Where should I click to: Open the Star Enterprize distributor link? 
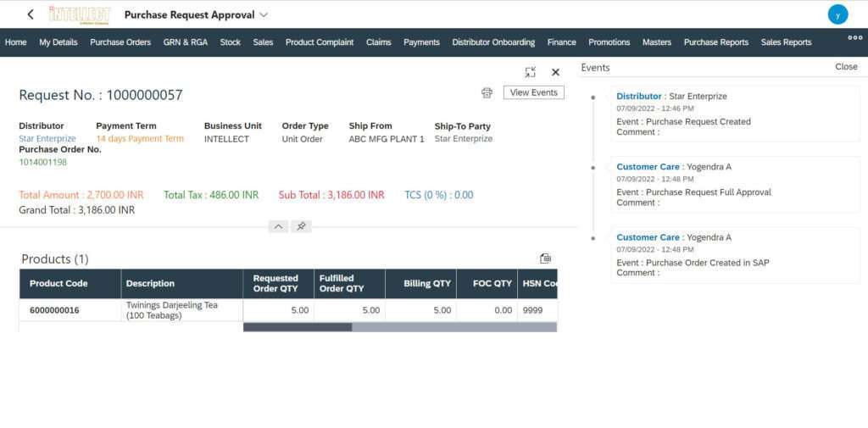47,139
